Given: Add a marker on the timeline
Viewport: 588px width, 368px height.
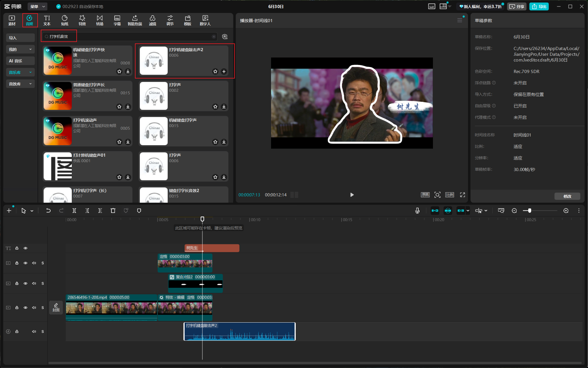Looking at the screenshot, I should 139,211.
